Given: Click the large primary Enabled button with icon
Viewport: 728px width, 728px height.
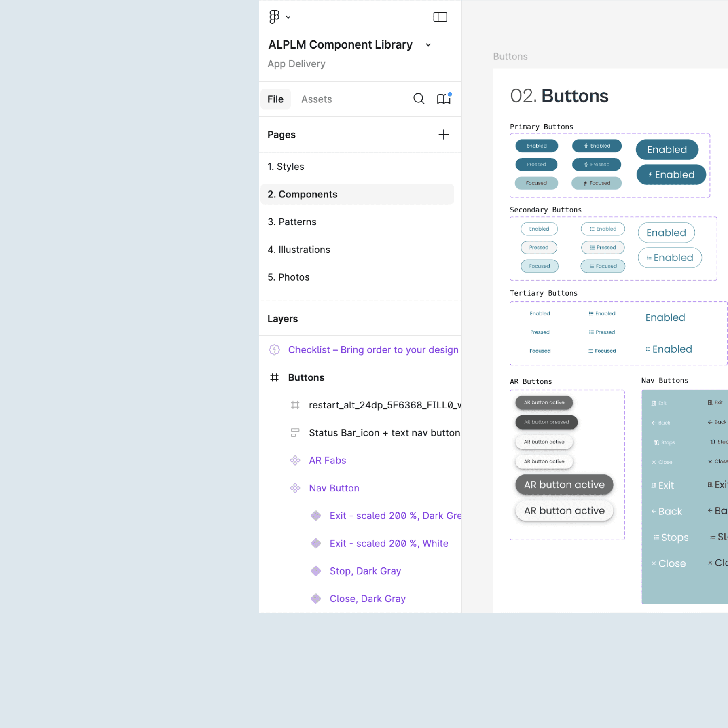Looking at the screenshot, I should point(671,175).
